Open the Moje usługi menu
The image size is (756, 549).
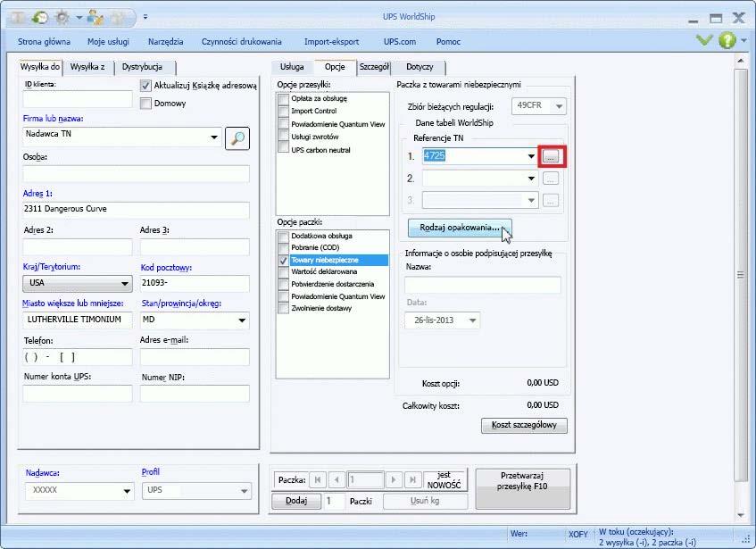pyautogui.click(x=108, y=42)
